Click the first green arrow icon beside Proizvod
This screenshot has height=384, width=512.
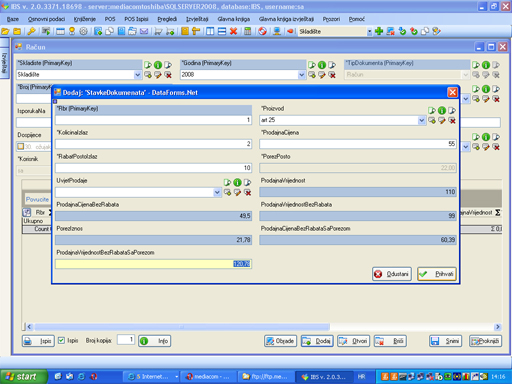tap(432, 110)
